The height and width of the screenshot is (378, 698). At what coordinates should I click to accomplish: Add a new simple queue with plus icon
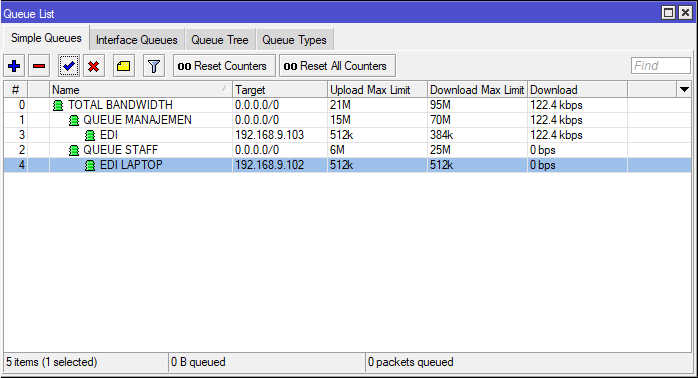click(x=14, y=66)
